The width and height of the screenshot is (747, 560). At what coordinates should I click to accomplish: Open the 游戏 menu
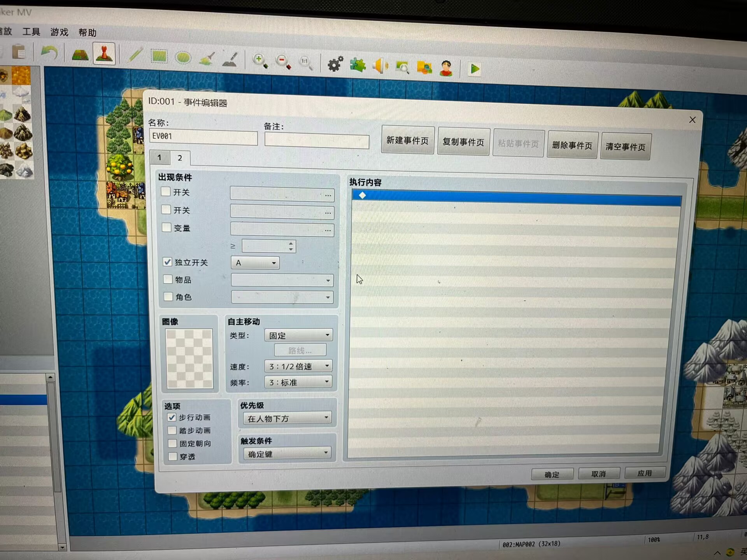pos(59,32)
